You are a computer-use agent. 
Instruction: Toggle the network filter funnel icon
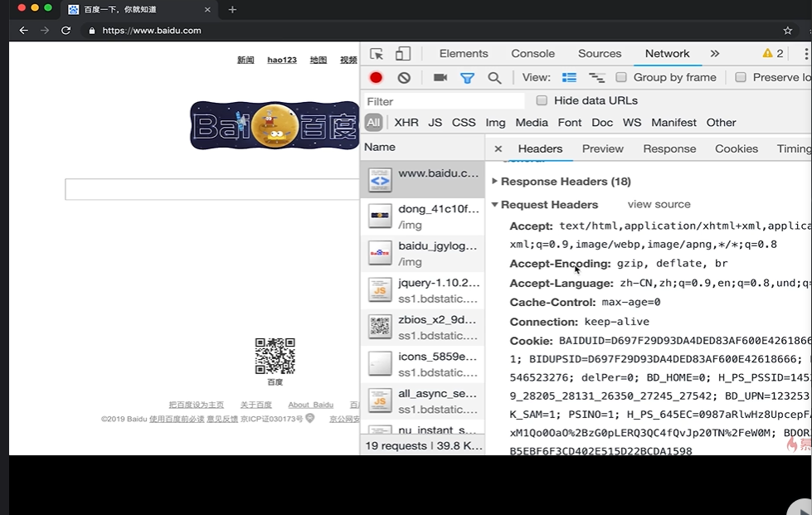coord(467,78)
